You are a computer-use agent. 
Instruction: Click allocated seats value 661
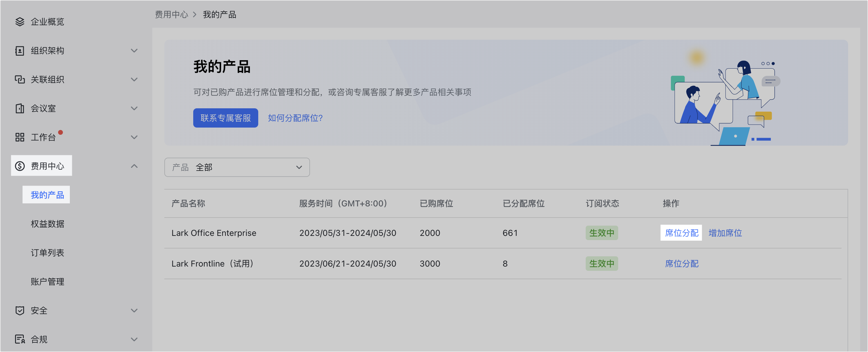pyautogui.click(x=510, y=233)
